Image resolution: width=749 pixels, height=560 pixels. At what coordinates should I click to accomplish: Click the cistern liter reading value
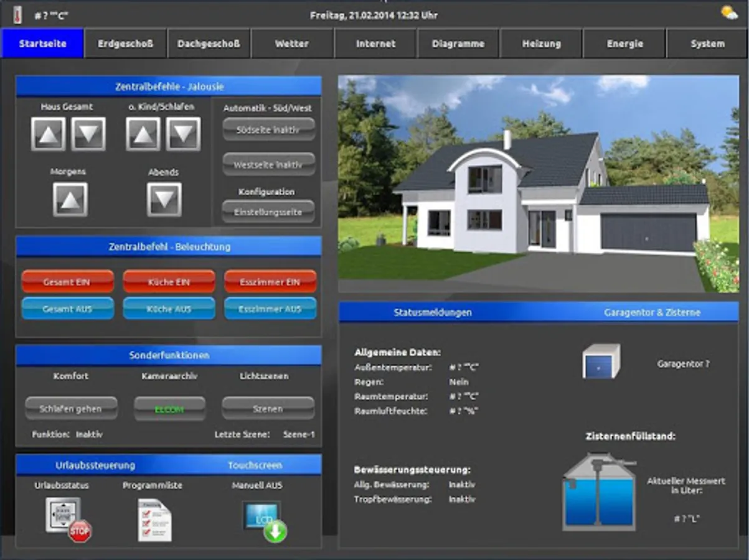pos(686,518)
